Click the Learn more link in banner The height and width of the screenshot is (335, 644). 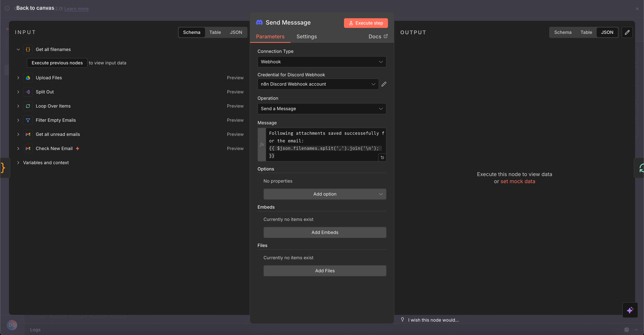(76, 9)
